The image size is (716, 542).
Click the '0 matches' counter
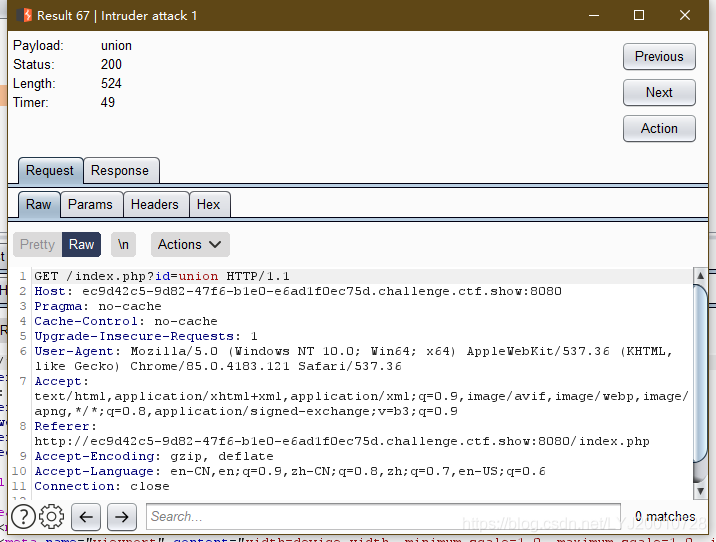pos(665,516)
